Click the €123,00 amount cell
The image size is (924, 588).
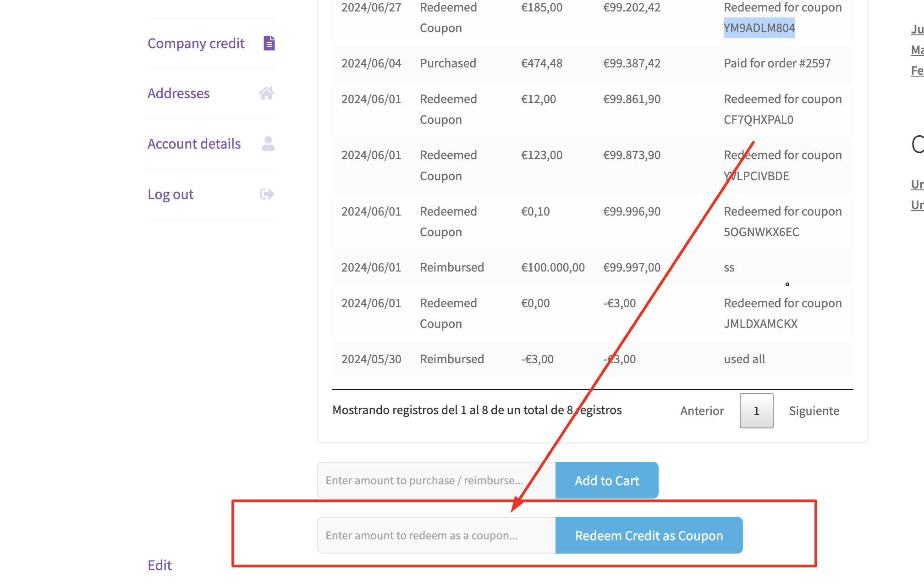pyautogui.click(x=542, y=155)
